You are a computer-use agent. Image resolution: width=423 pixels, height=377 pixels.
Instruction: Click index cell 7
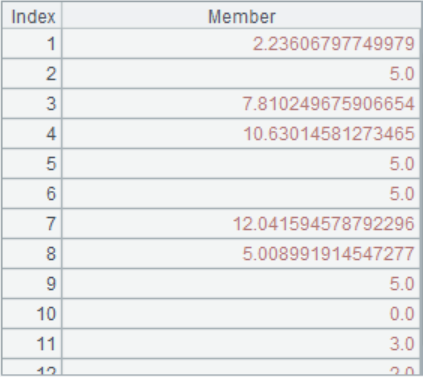click(32, 224)
